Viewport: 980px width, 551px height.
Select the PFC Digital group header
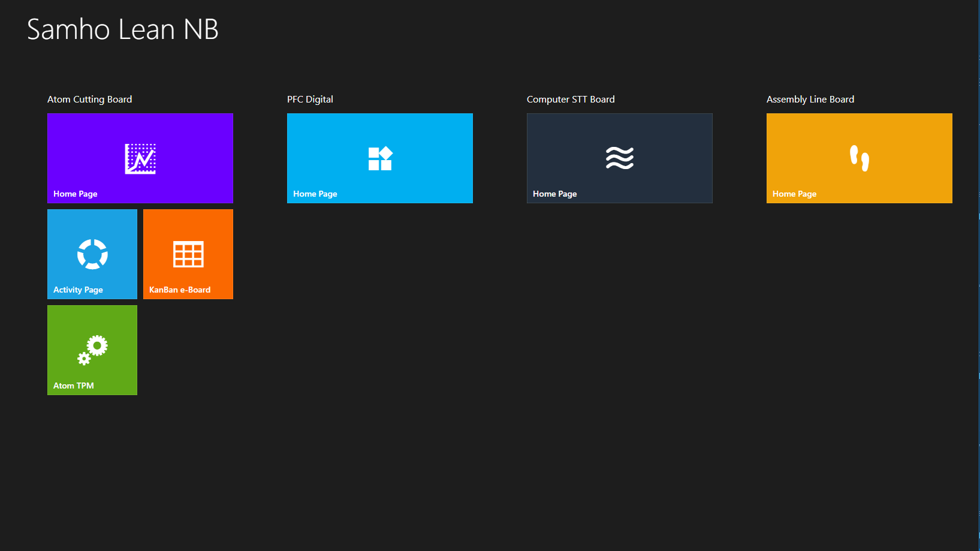point(310,100)
